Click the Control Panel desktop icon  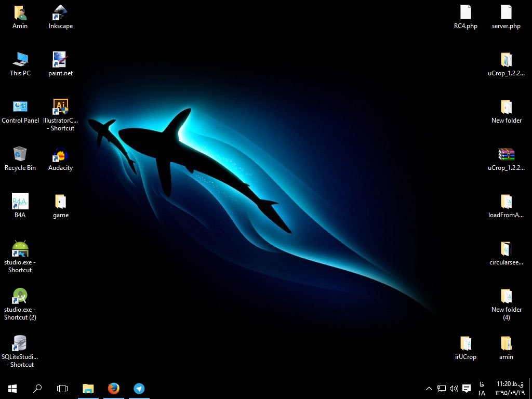20,108
